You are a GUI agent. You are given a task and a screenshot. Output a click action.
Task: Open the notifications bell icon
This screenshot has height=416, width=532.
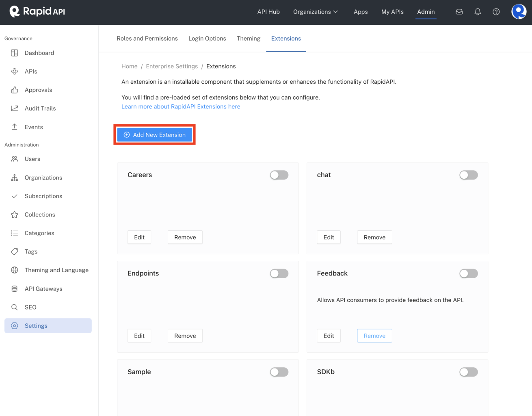[x=478, y=12]
